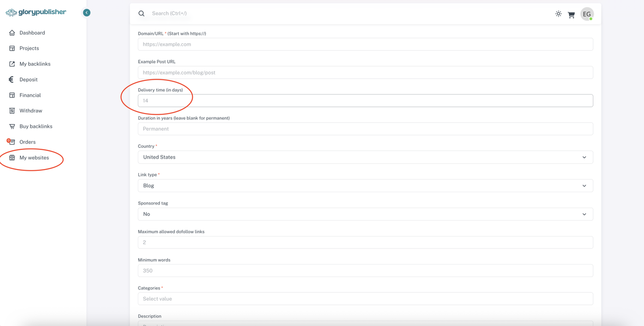
Task: Click the Buy backlinks cart icon
Action: coord(12,127)
